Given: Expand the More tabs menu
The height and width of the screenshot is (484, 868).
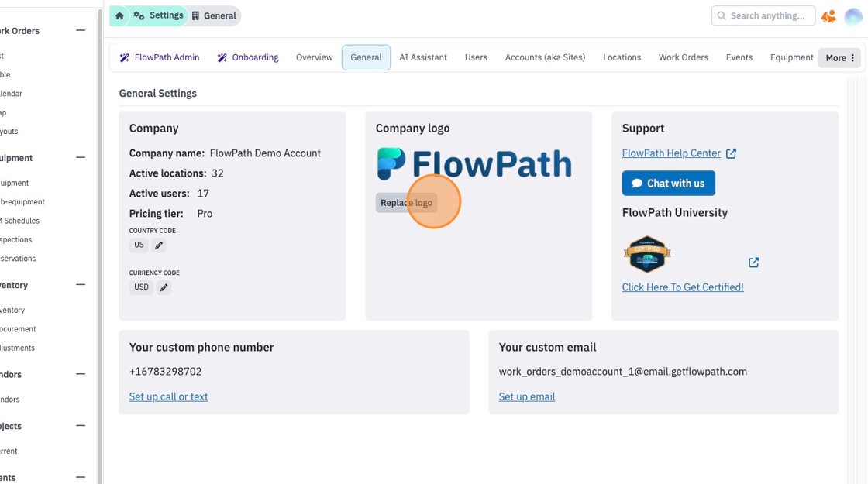Looking at the screenshot, I should [x=840, y=58].
